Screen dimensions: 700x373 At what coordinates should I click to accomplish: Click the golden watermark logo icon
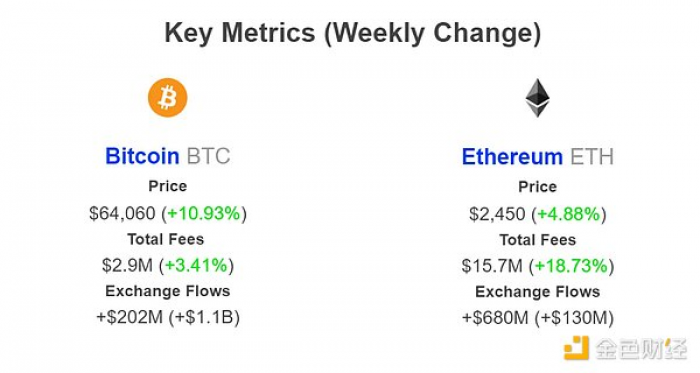tap(576, 348)
